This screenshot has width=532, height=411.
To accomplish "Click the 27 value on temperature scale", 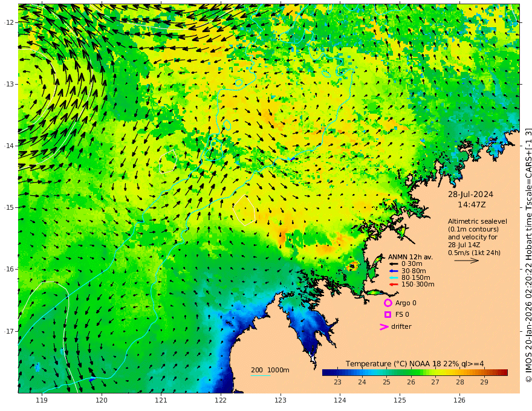I will coord(435,382).
